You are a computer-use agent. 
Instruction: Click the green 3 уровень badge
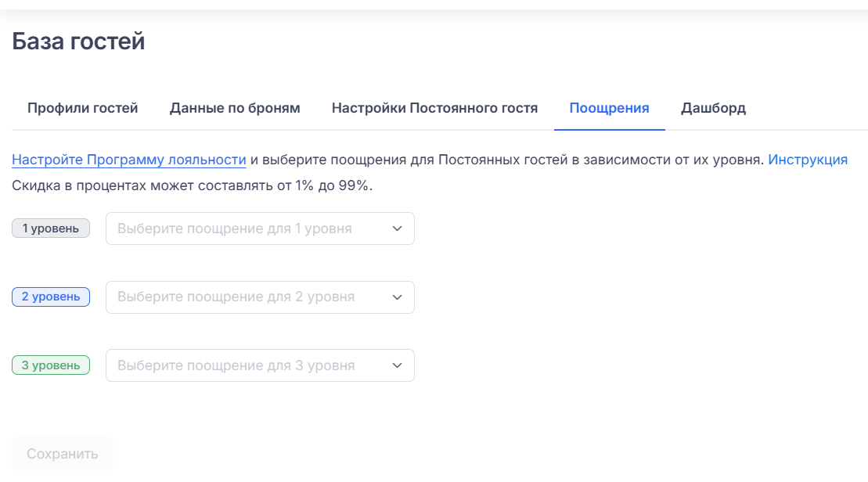pyautogui.click(x=51, y=365)
